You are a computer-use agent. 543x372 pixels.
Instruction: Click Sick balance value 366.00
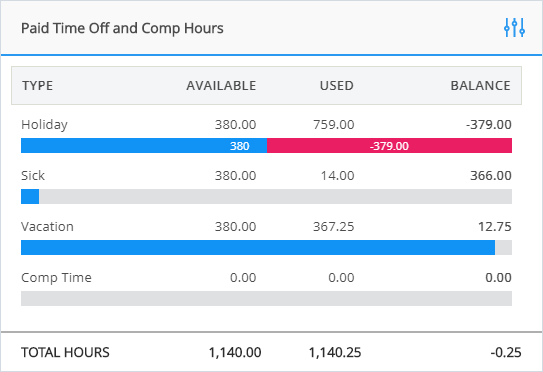[x=491, y=176]
